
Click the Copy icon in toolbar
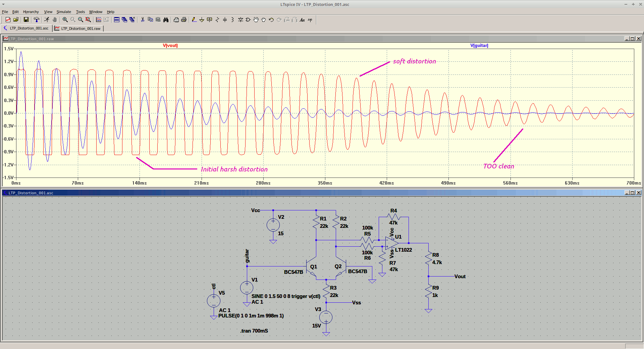click(150, 20)
